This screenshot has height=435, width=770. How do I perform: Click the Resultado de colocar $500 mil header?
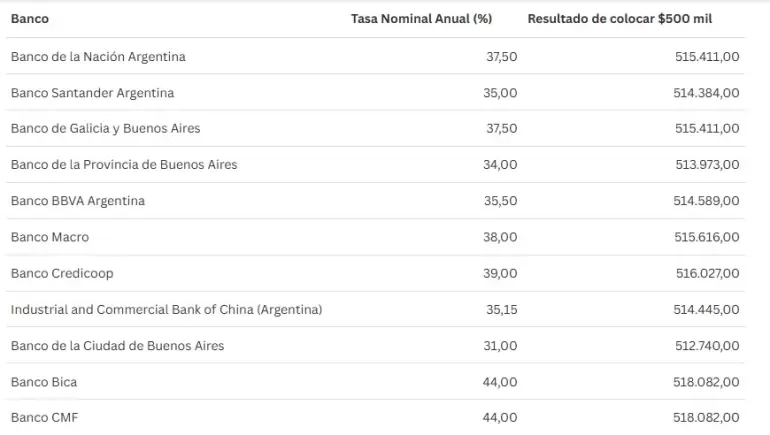click(x=620, y=19)
